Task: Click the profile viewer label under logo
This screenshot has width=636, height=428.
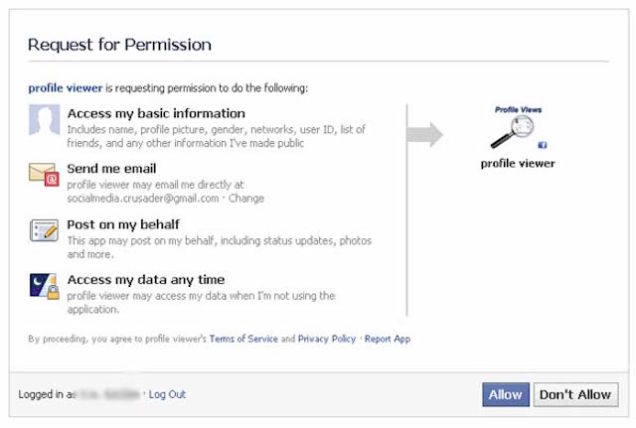Action: 517,163
